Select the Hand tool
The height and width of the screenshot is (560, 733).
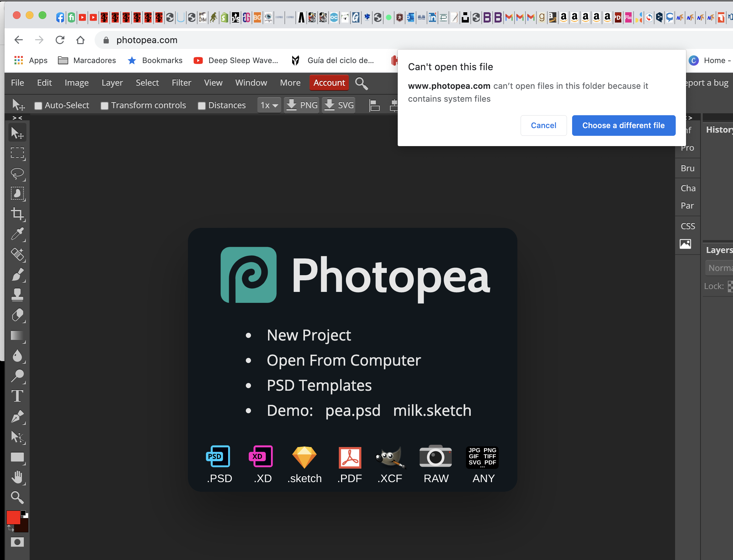17,477
